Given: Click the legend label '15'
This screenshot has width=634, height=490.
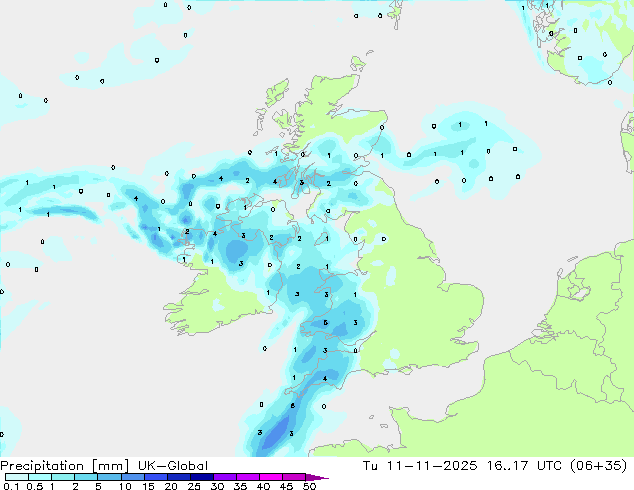Looking at the screenshot, I should (x=148, y=486).
